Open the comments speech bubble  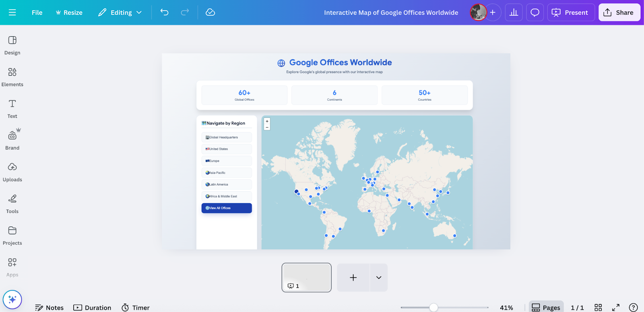pos(535,12)
